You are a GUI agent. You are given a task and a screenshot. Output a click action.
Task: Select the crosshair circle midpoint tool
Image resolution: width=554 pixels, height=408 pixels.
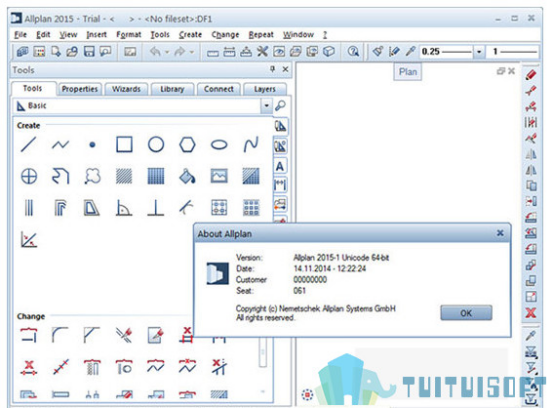[x=29, y=176]
